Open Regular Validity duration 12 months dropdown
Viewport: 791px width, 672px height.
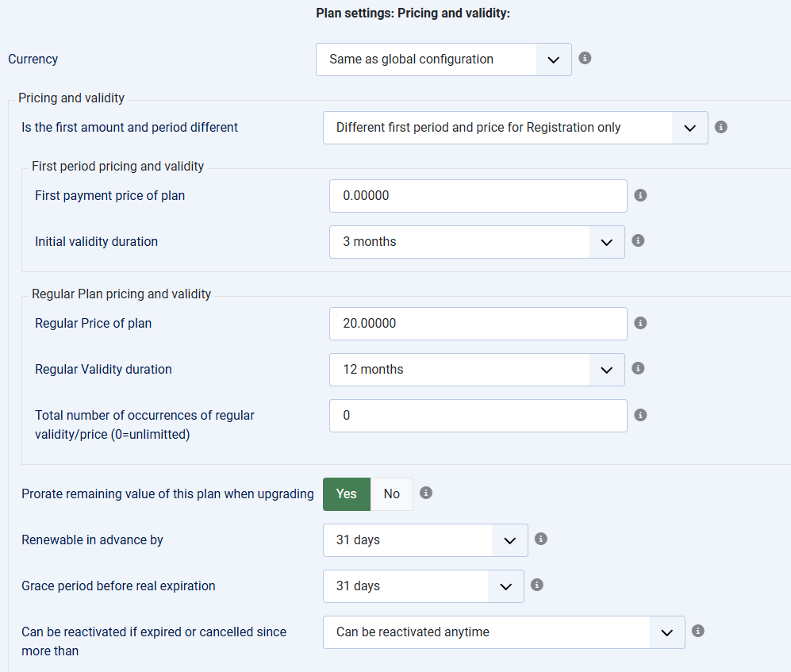477,370
